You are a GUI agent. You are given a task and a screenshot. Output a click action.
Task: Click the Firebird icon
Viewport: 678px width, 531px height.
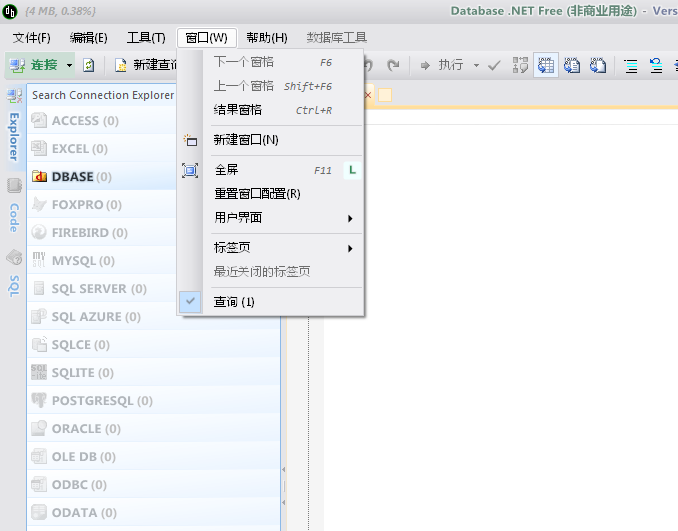pyautogui.click(x=39, y=232)
